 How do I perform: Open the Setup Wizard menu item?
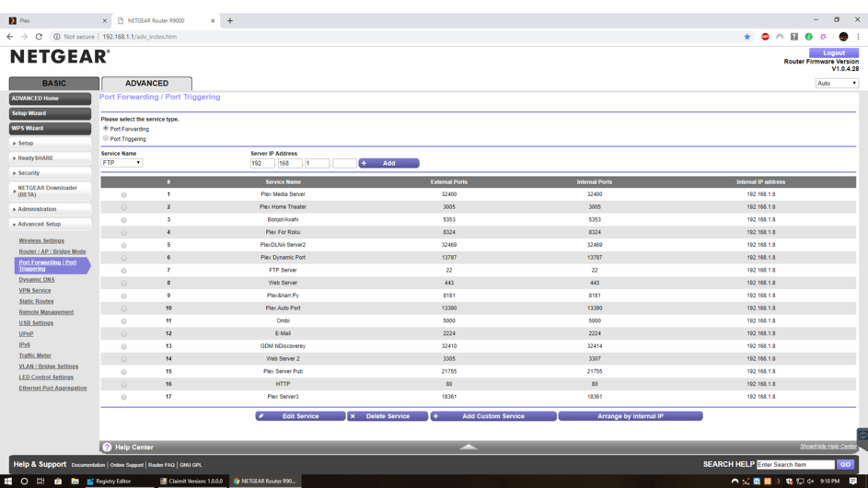click(50, 113)
